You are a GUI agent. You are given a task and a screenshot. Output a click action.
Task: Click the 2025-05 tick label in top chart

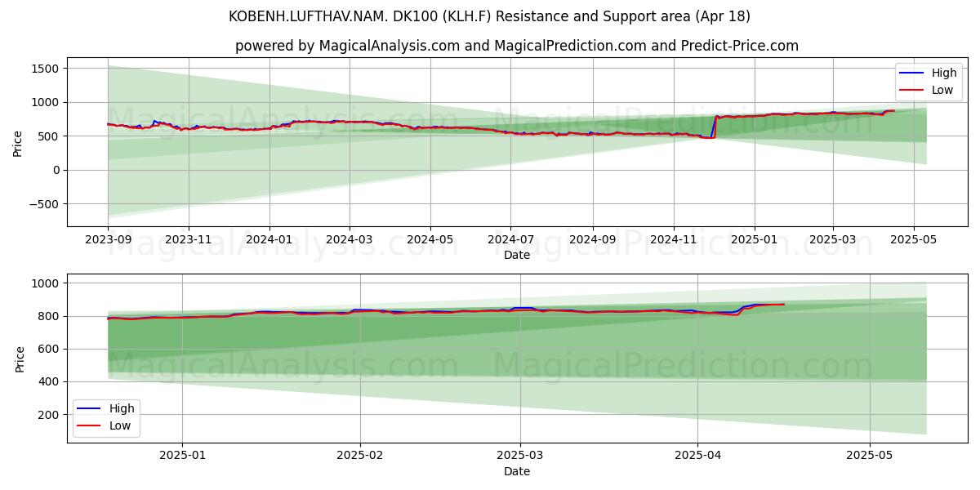[913, 240]
